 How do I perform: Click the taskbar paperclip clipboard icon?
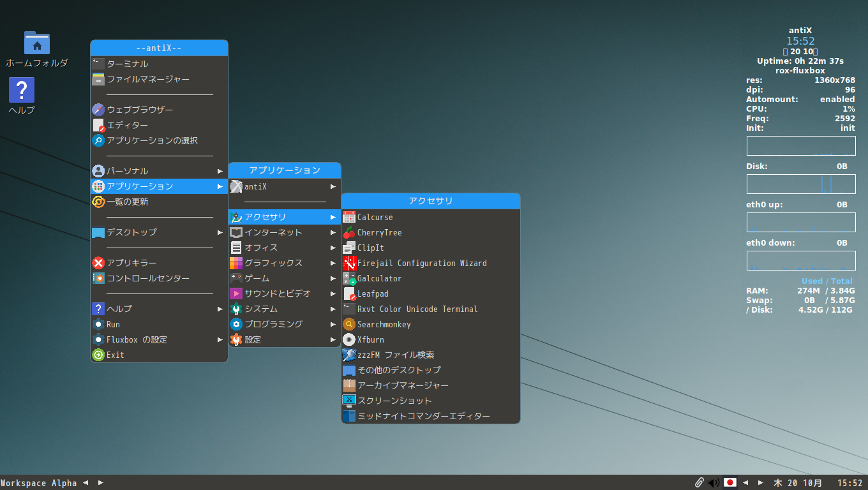coord(700,483)
